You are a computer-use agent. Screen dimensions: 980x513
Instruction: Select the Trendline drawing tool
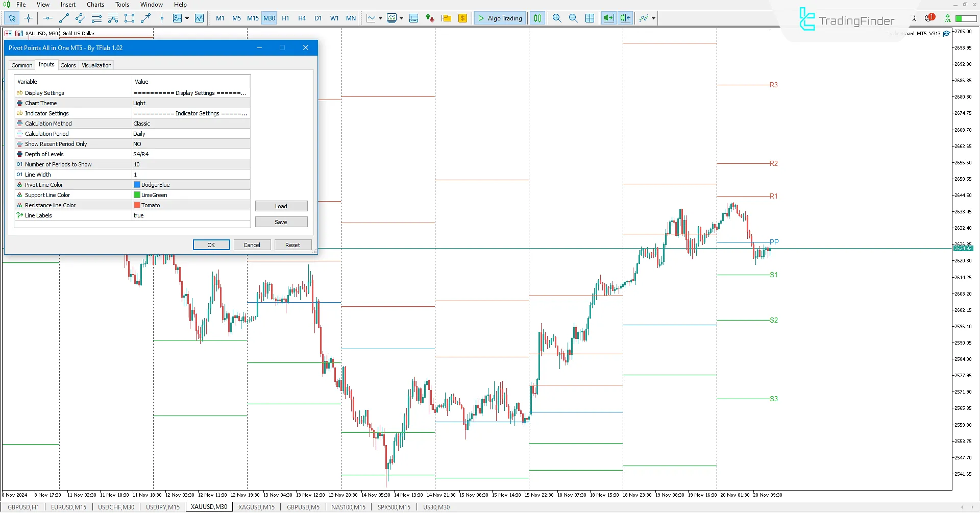tap(64, 18)
